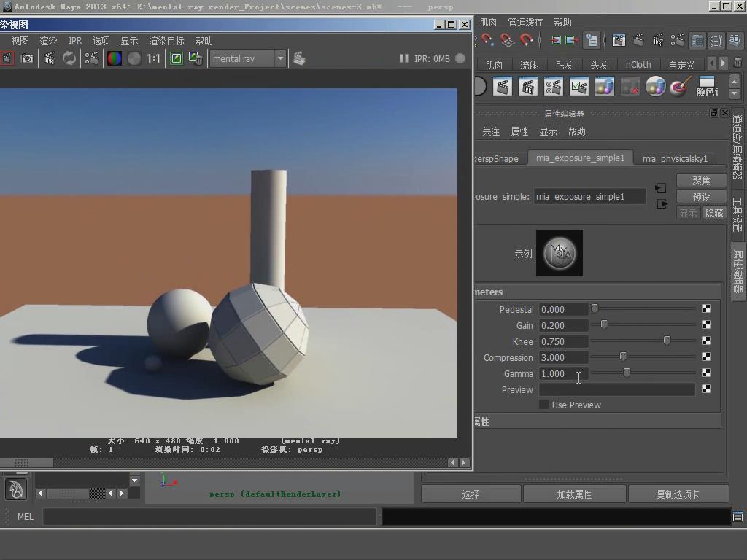Click the shelf IPR clapboard icon
Image resolution: width=747 pixels, height=560 pixels.
pos(527,87)
